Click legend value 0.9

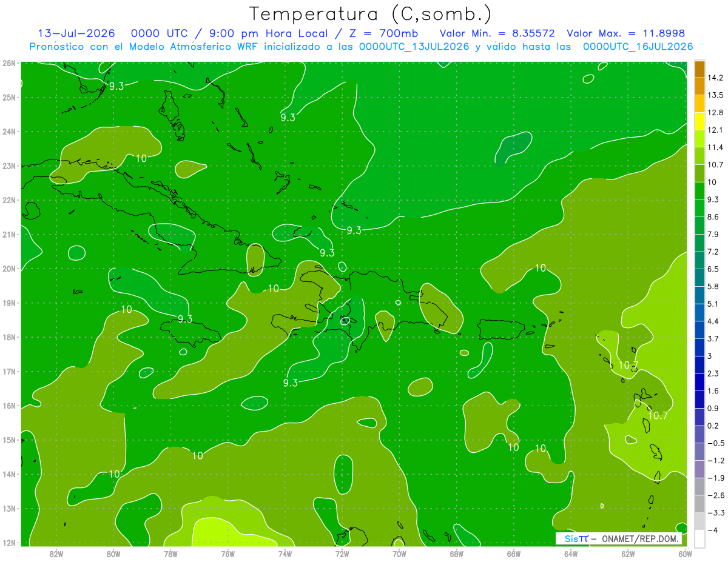pos(713,408)
